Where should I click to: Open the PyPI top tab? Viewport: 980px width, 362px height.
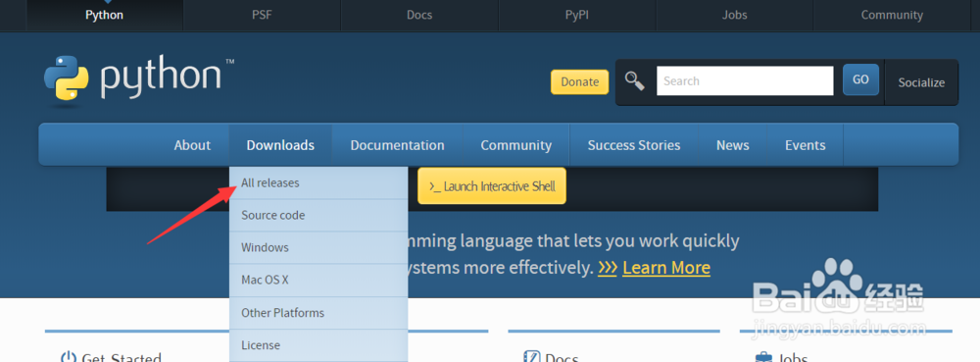(x=577, y=15)
